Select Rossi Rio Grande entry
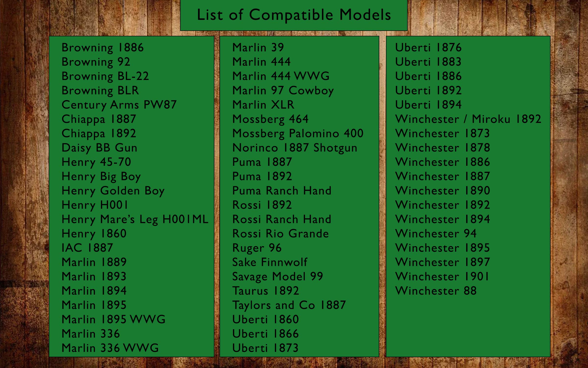Image resolution: width=588 pixels, height=368 pixels. (x=280, y=234)
